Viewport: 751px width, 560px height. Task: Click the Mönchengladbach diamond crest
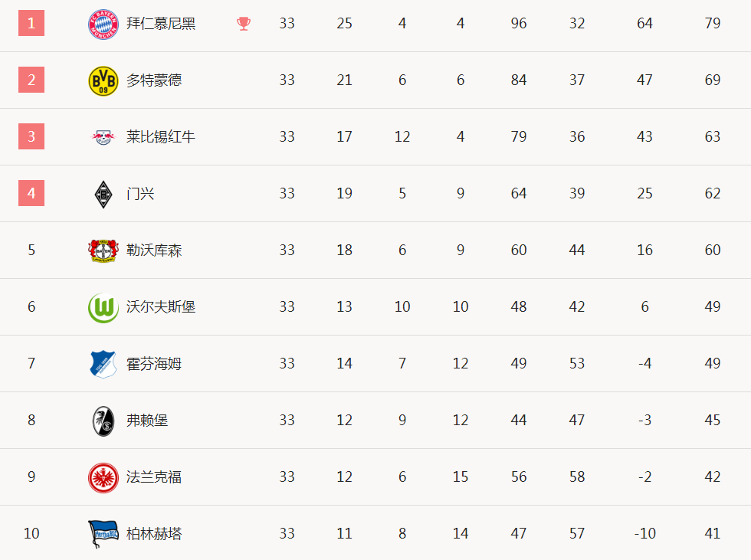[x=103, y=195]
